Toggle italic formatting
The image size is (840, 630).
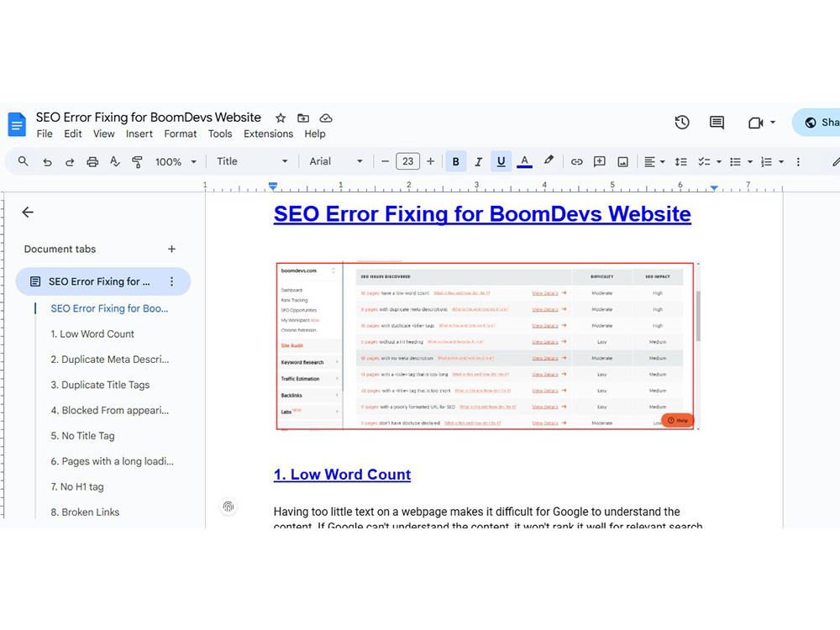pyautogui.click(x=479, y=162)
